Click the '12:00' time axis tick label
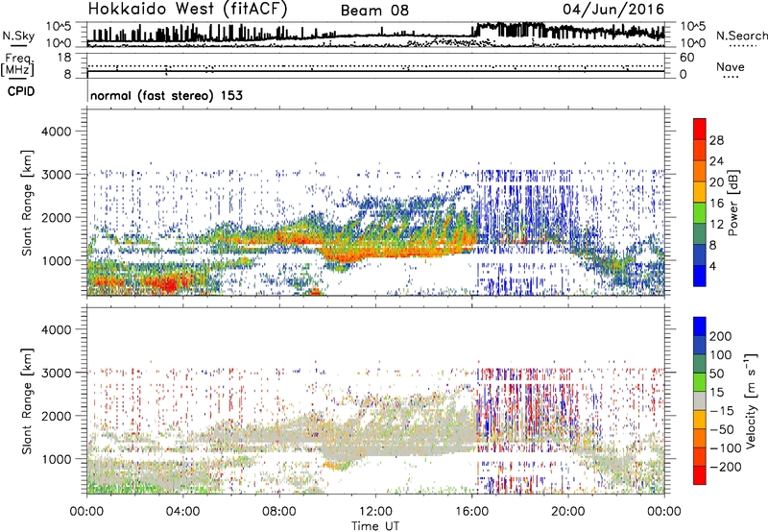Viewport: 768px width, 532px height. tap(375, 512)
